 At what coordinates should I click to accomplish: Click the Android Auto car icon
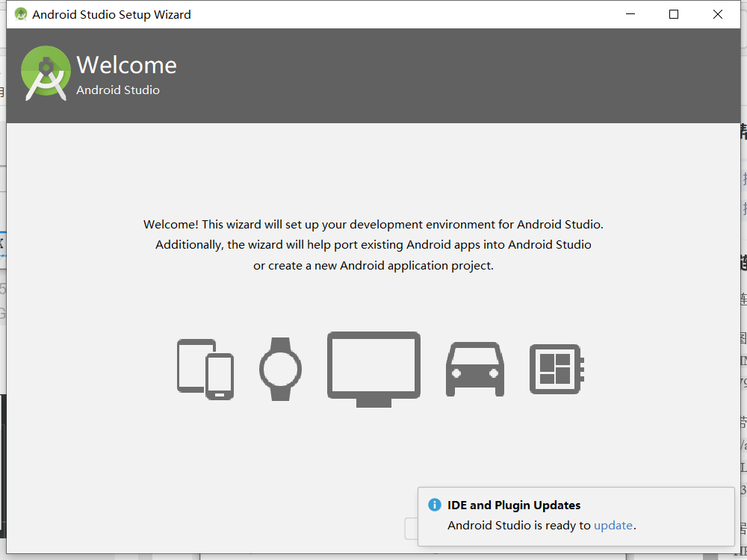tap(475, 369)
